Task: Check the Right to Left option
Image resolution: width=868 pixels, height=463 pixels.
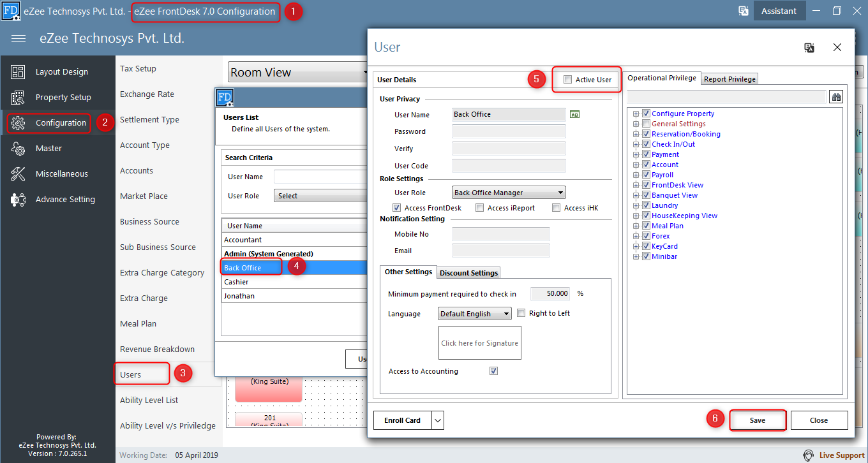Action: point(521,313)
